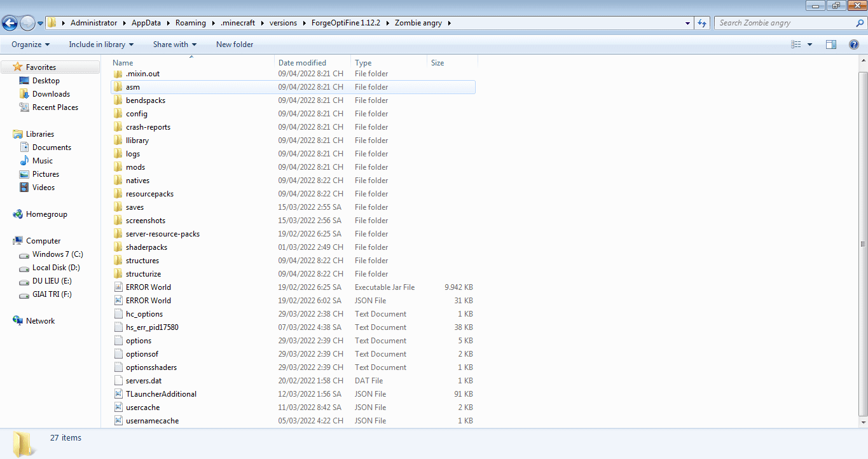Open the Share with dropdown

[x=175, y=45]
